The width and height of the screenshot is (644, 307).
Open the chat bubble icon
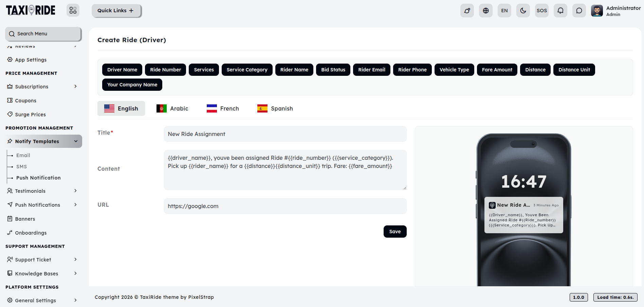(579, 11)
